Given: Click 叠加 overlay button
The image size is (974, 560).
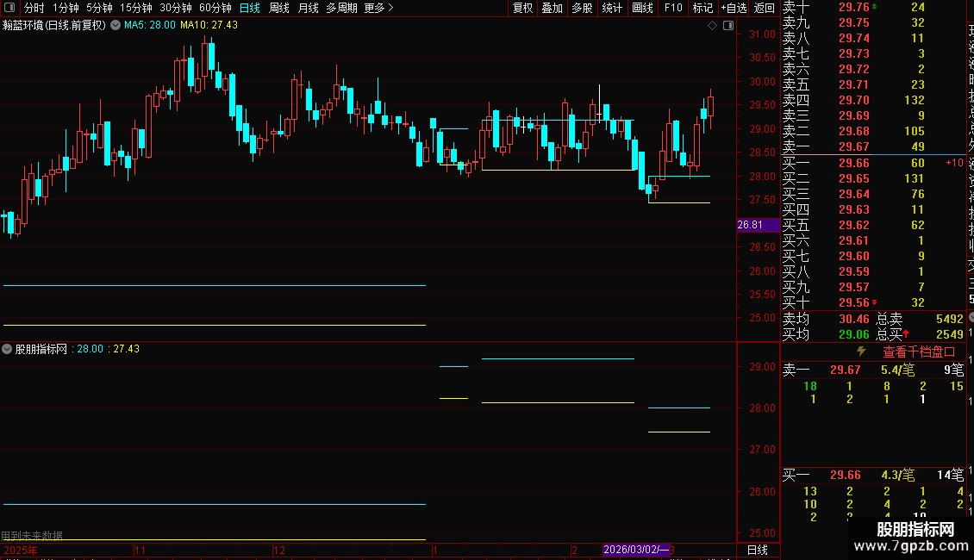Looking at the screenshot, I should [x=553, y=8].
